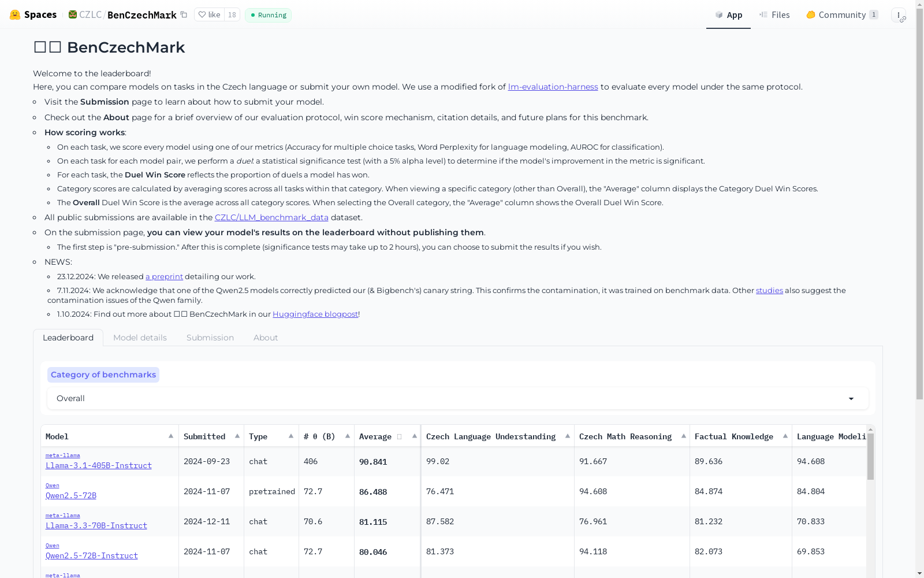Open the lm-evaluation-harness link
This screenshot has width=924, height=578.
(x=553, y=87)
